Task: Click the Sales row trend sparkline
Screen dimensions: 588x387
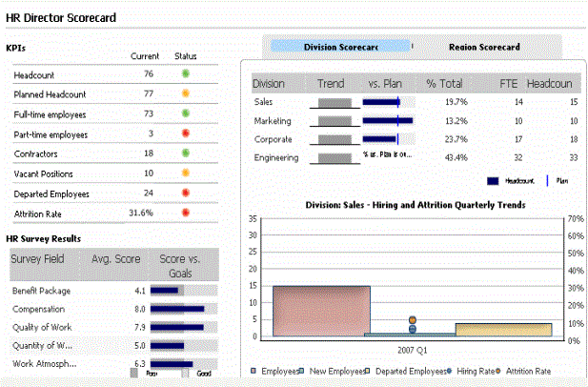Action: [x=335, y=102]
